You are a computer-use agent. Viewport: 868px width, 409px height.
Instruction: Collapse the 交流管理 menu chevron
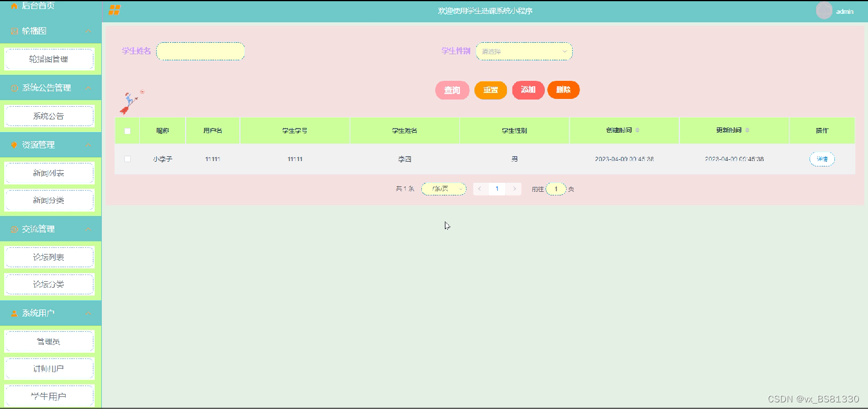tap(88, 229)
